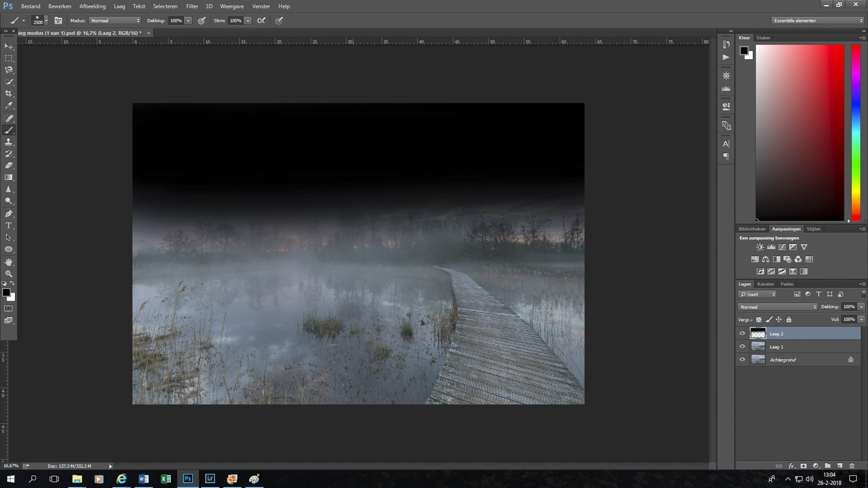Add a Levels adjustment

771,247
